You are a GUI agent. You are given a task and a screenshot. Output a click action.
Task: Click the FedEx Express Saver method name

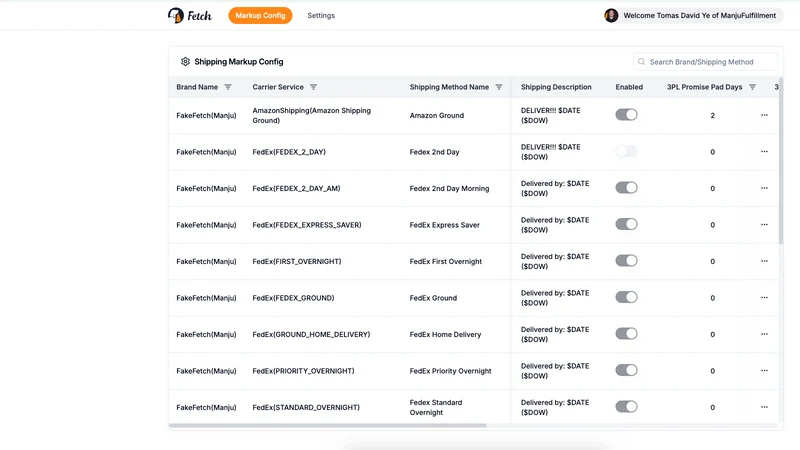click(x=444, y=225)
